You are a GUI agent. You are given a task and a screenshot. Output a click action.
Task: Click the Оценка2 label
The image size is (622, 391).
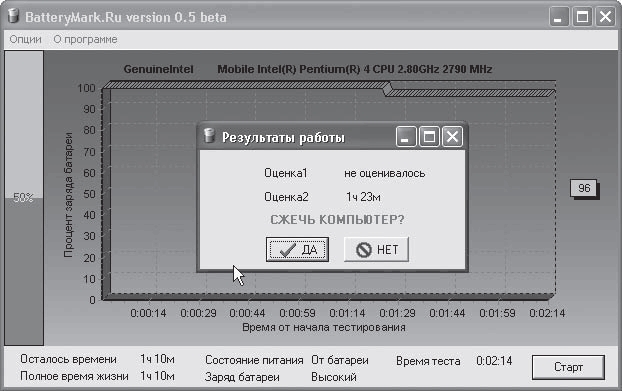[x=286, y=197]
